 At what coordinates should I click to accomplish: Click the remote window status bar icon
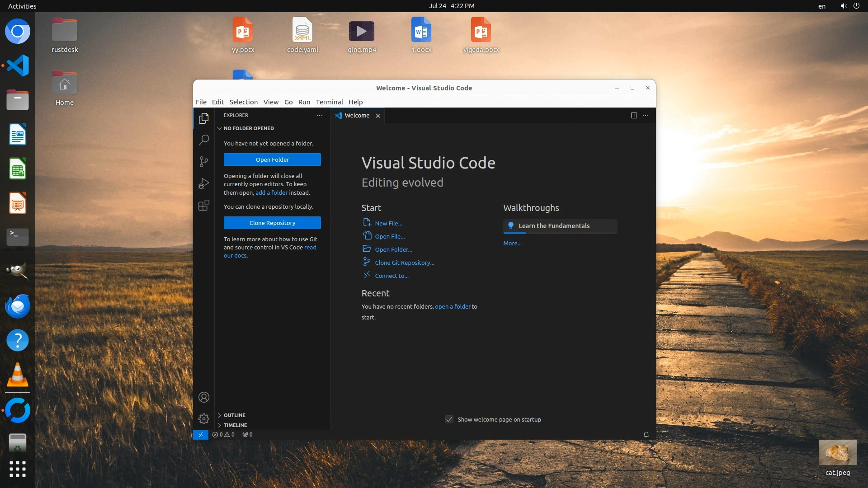(200, 435)
